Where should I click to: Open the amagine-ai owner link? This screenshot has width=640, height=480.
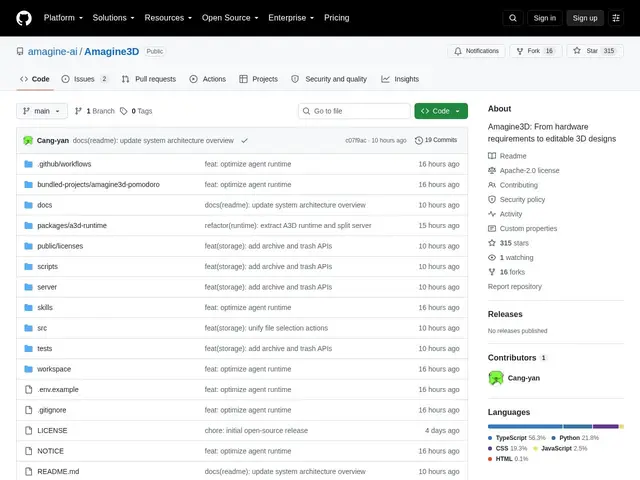click(52, 51)
